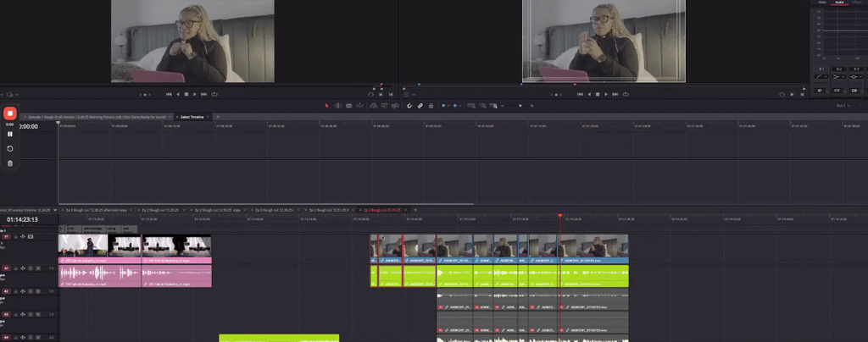Click the red playhead on lower timeline ruler
The image size is (868, 342).
point(560,216)
